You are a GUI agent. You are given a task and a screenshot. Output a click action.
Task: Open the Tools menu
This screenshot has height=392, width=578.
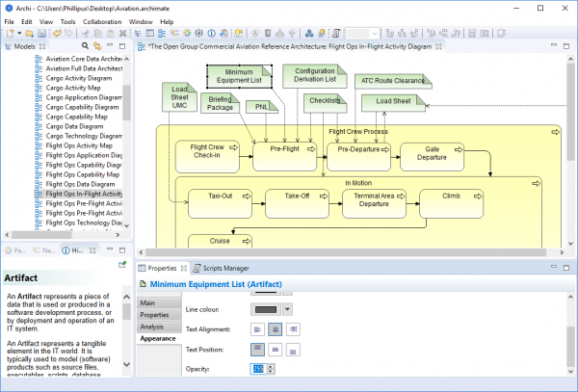[67, 22]
